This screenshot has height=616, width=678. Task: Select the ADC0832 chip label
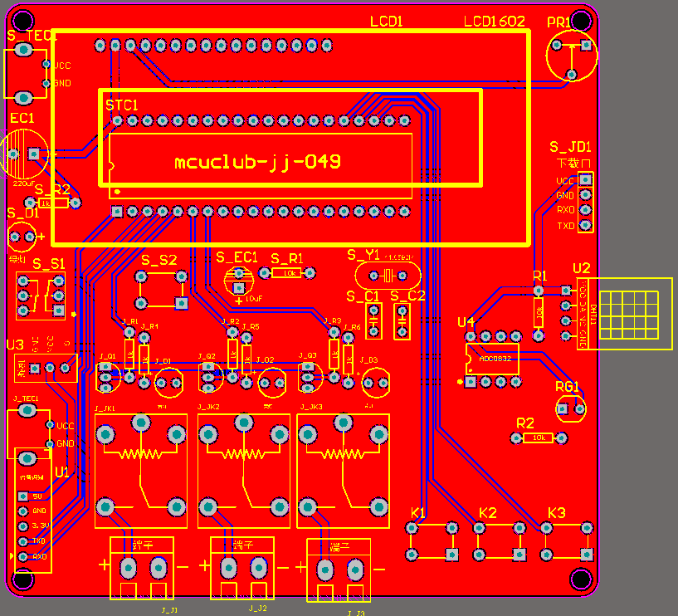(495, 359)
